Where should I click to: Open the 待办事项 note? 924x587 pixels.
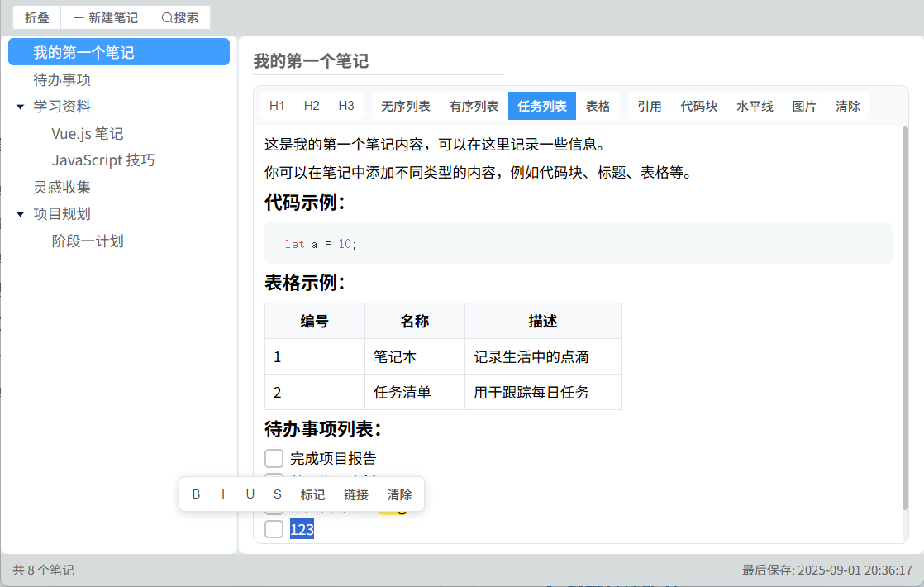(x=62, y=79)
